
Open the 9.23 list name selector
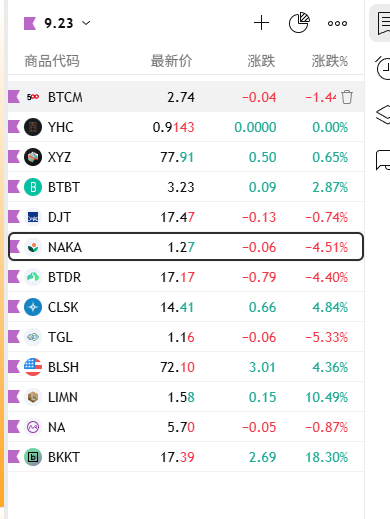(x=57, y=23)
